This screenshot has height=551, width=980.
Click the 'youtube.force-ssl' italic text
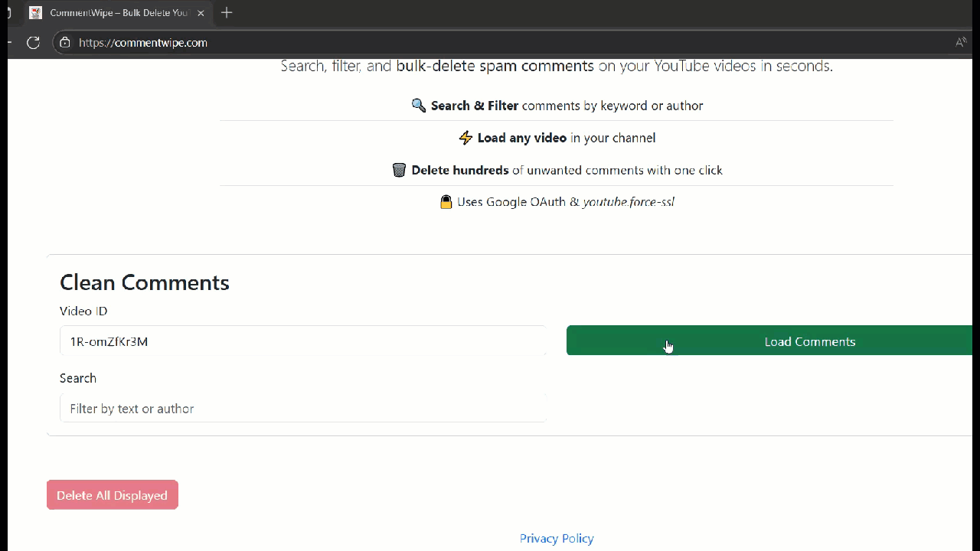coord(629,202)
